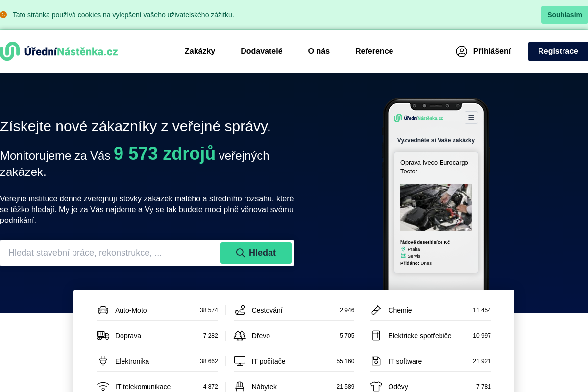
Task: Open the Reference page
Action: click(374, 51)
